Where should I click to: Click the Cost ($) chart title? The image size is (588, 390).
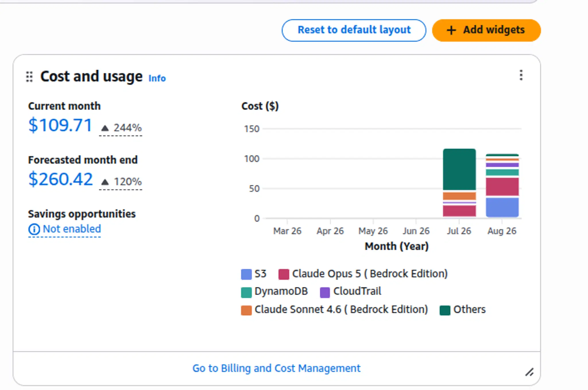[x=260, y=106]
